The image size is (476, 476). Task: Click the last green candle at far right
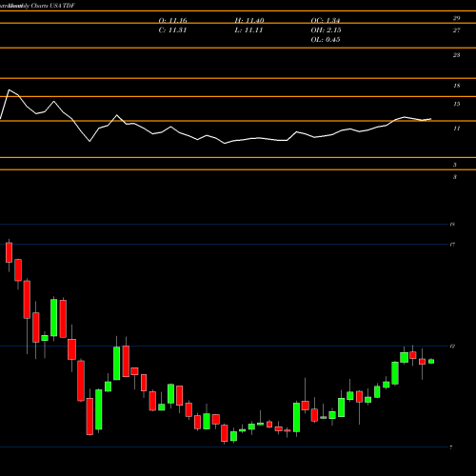pos(431,361)
